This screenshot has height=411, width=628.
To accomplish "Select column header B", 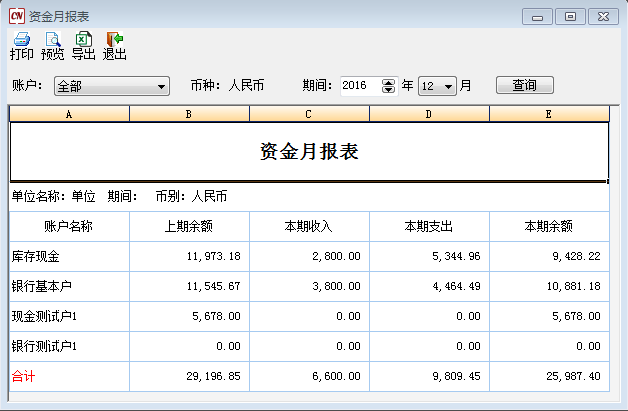I will pos(189,115).
